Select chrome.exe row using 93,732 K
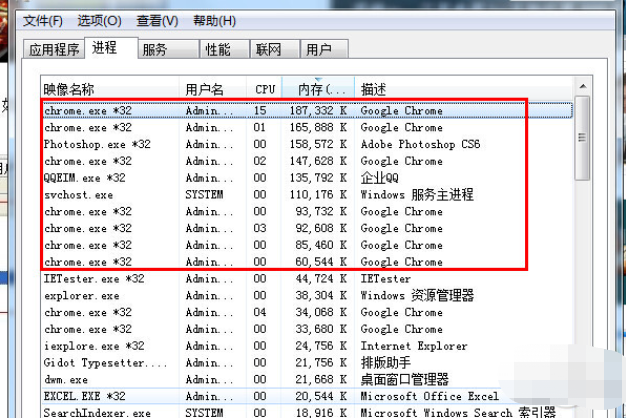This screenshot has width=626, height=418. coord(307,212)
